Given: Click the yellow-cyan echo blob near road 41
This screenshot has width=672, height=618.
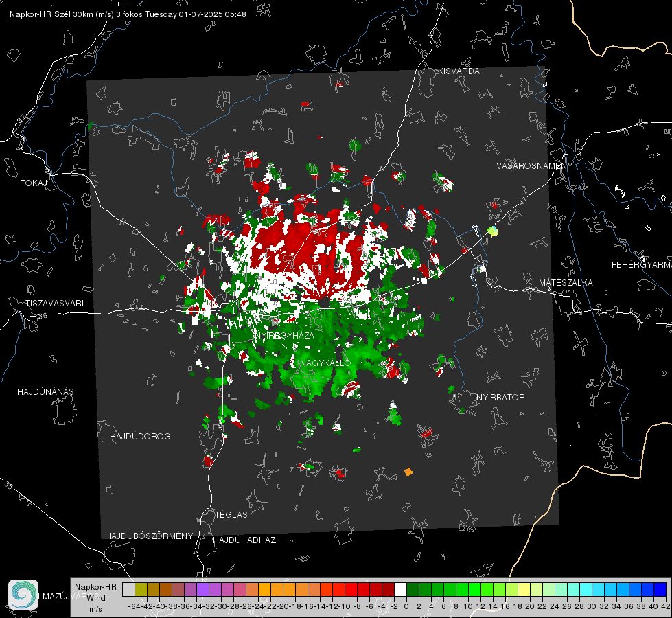Looking at the screenshot, I should [493, 231].
